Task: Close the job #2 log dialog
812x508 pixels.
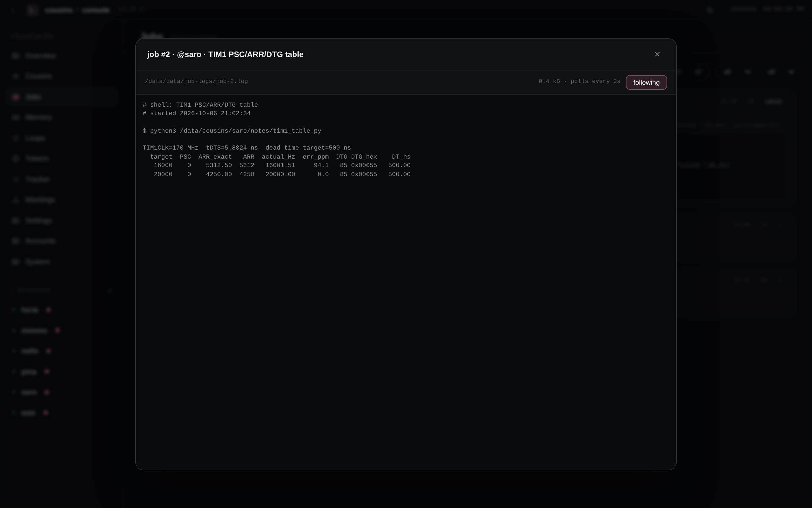Action: pos(657,54)
